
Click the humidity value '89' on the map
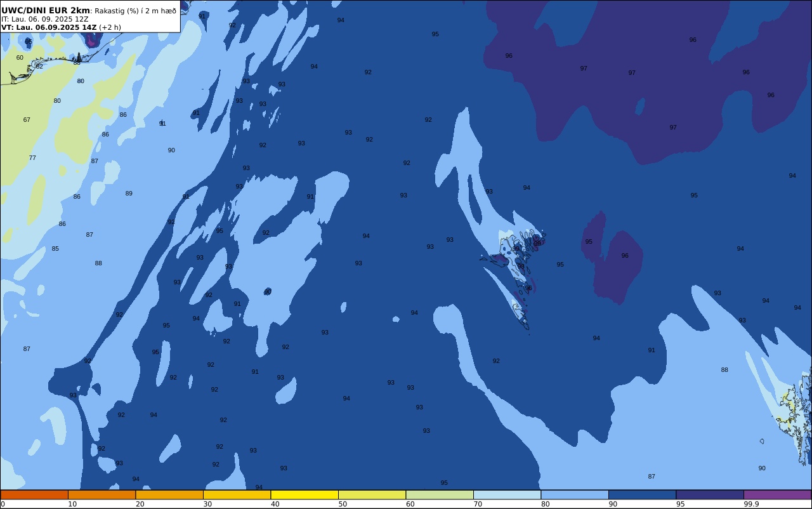coord(129,194)
